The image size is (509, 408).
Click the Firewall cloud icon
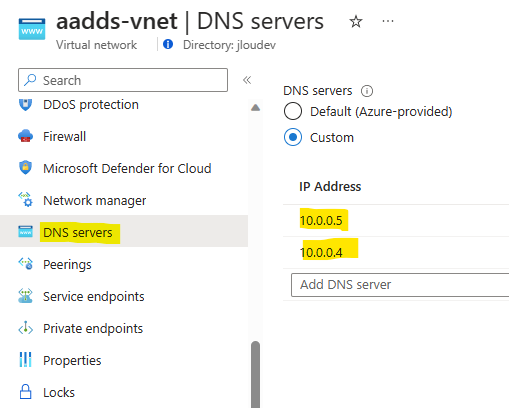(25, 136)
